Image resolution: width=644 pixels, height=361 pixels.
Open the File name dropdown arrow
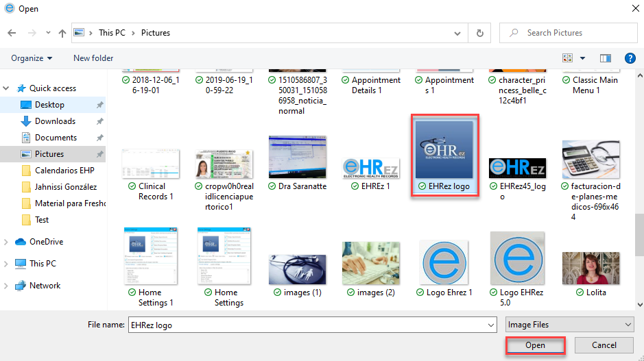[491, 325]
